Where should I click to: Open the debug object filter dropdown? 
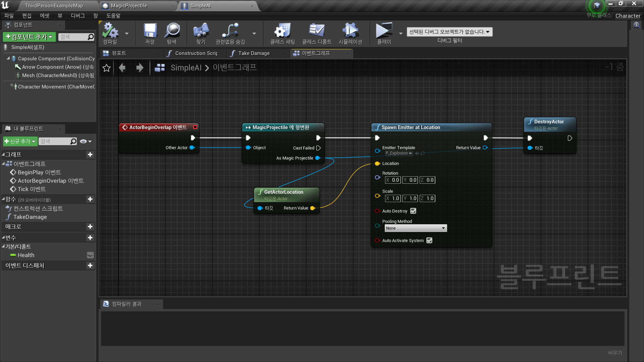449,32
